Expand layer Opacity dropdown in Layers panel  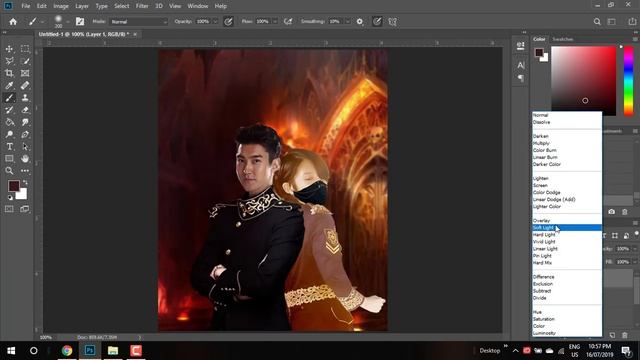click(x=635, y=249)
